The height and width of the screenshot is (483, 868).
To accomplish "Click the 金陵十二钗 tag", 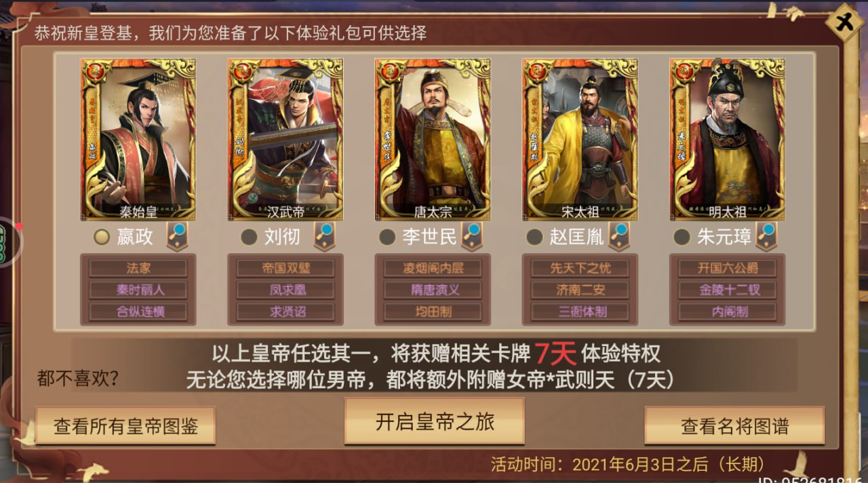I will click(x=728, y=290).
